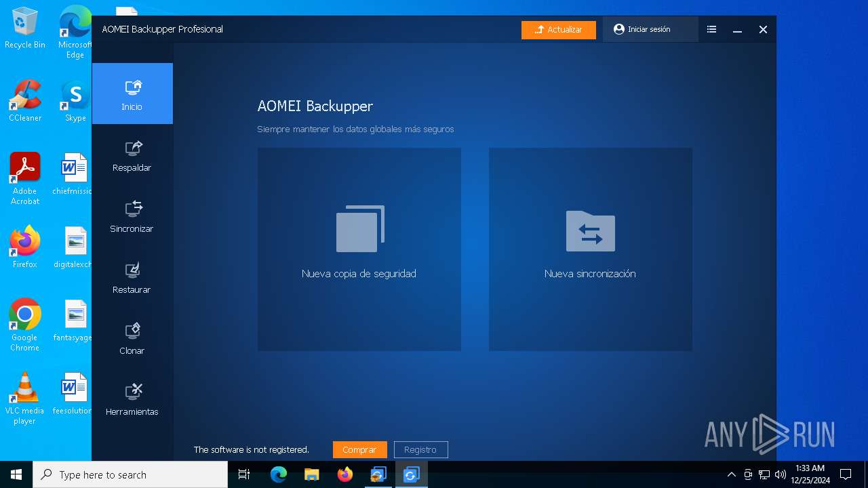Image resolution: width=868 pixels, height=488 pixels.
Task: Open the Inicio home tab
Action: point(132,94)
